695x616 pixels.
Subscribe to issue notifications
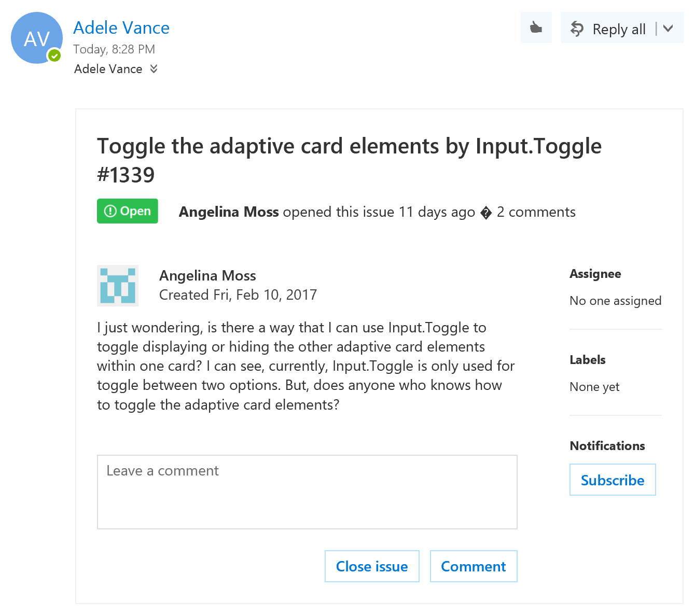tap(613, 480)
